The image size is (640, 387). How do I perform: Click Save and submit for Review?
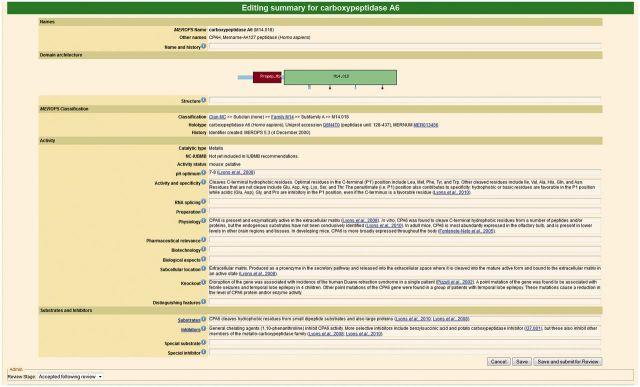pyautogui.click(x=568, y=362)
